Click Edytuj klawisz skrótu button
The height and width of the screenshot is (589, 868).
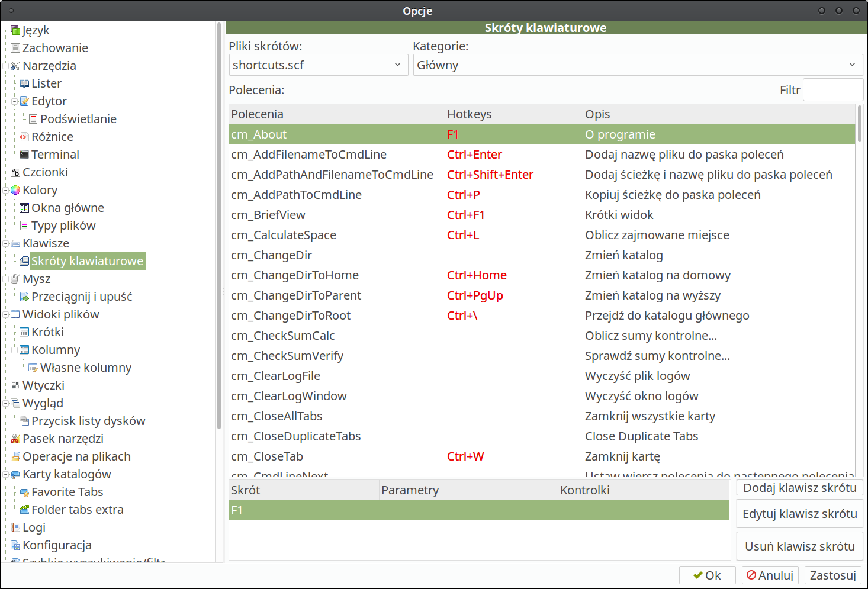click(800, 514)
